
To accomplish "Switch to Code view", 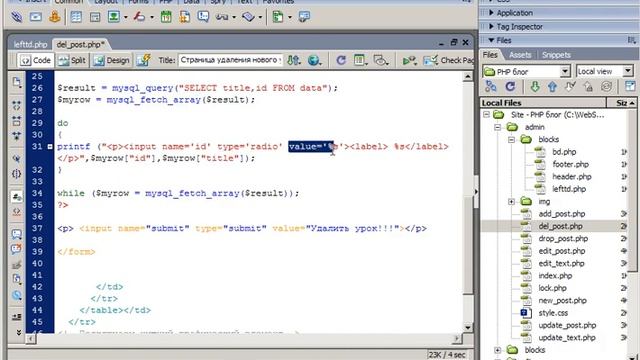I will pyautogui.click(x=36, y=60).
